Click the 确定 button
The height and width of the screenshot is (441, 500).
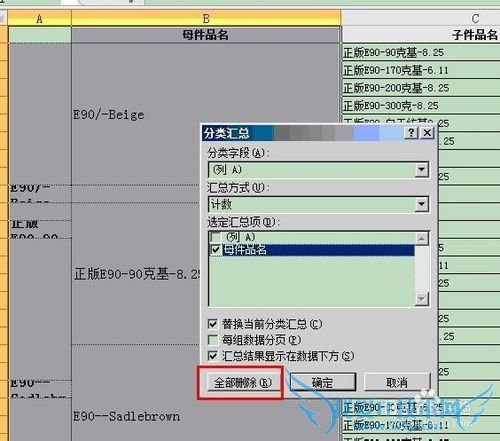point(322,382)
